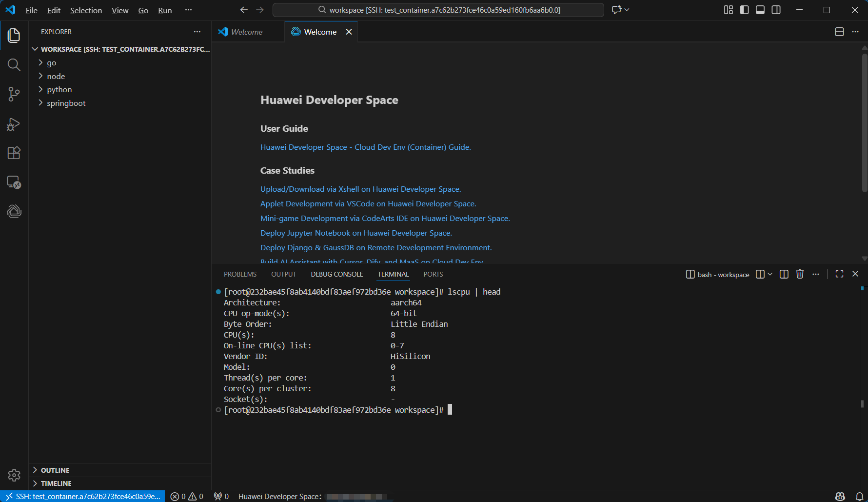Split the editor layout

pos(840,32)
